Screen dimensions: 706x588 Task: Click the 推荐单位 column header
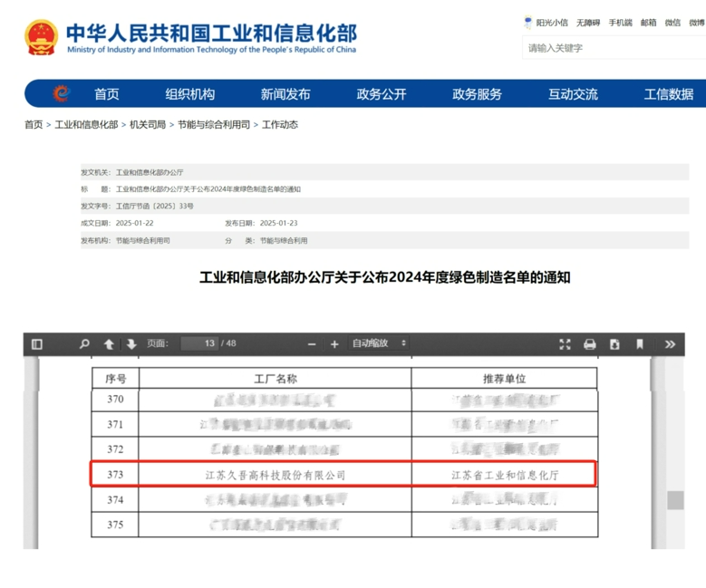pyautogui.click(x=504, y=379)
